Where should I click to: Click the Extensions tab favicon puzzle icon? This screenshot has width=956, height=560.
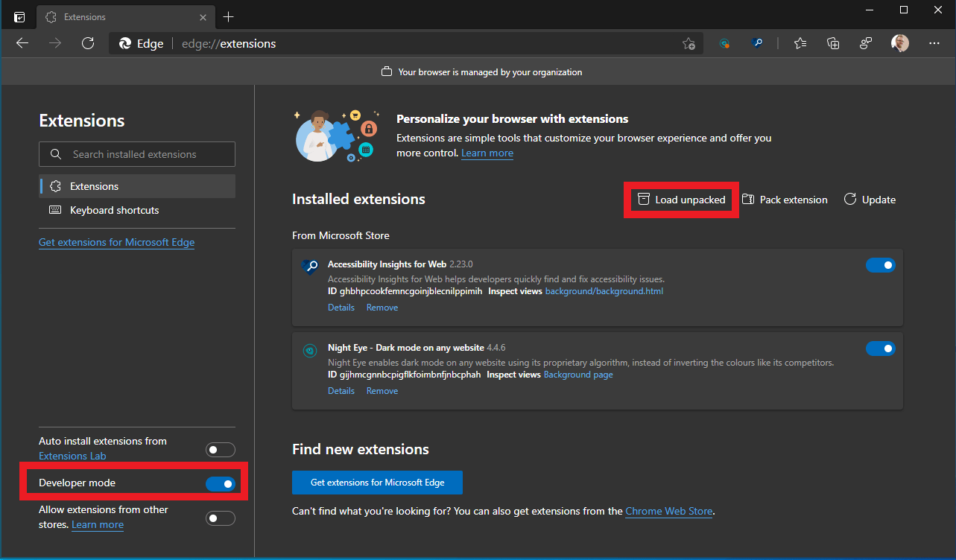pos(51,16)
